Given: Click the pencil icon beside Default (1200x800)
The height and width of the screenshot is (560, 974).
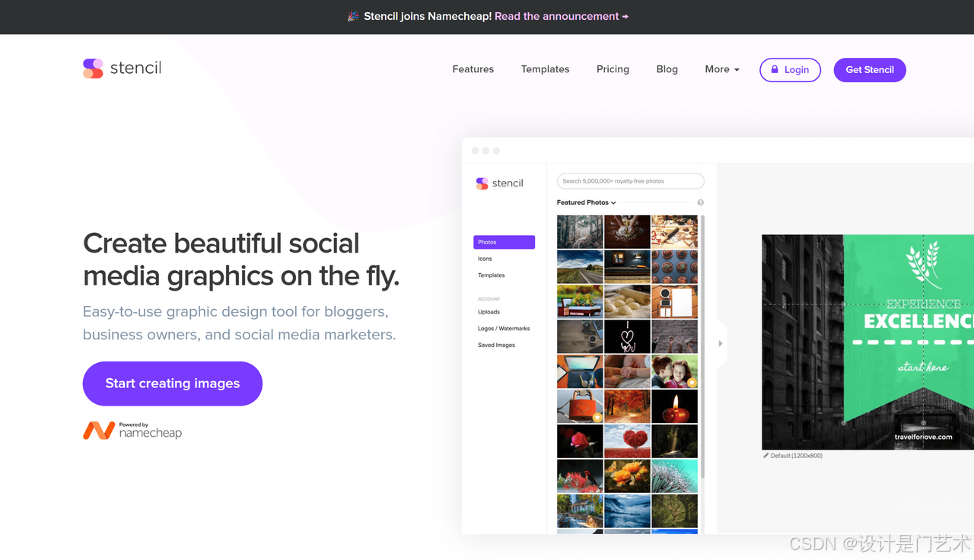Looking at the screenshot, I should point(766,456).
